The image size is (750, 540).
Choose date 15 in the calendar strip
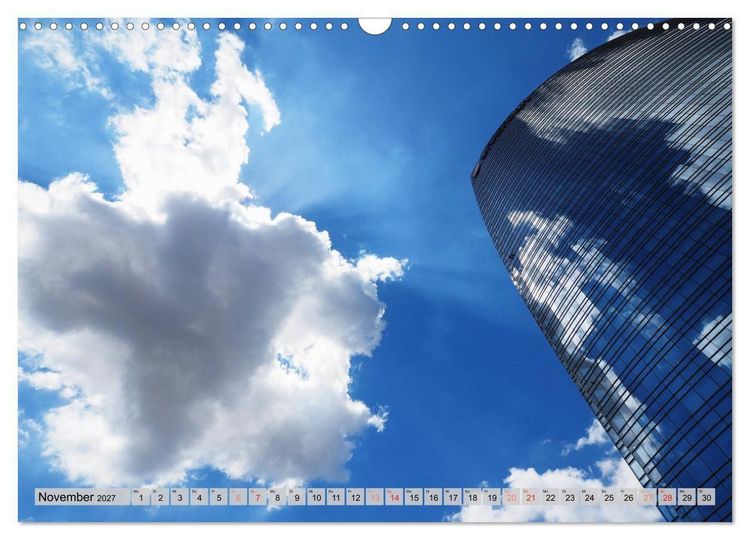coord(414,497)
